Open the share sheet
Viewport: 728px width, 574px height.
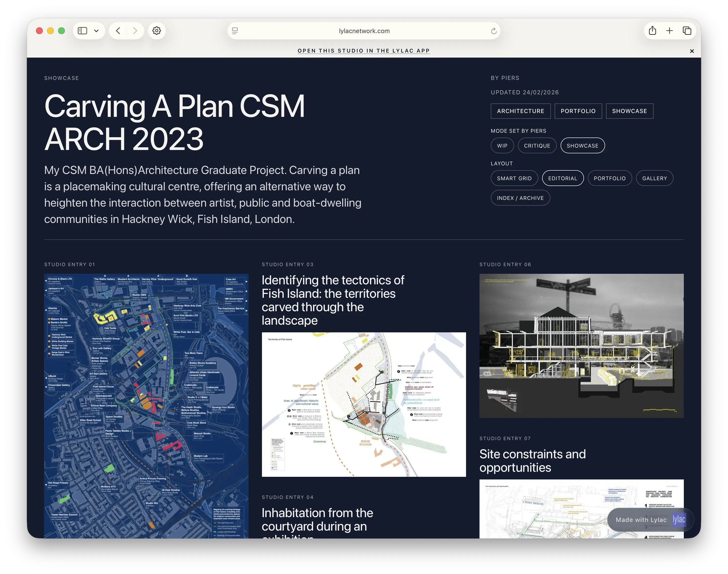click(653, 30)
